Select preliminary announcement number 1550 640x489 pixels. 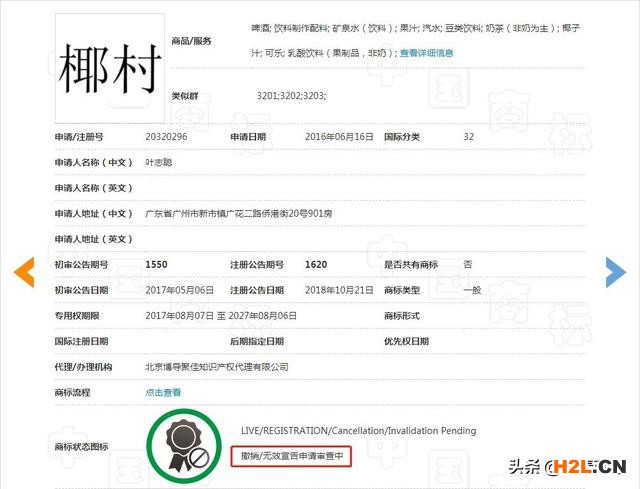(156, 265)
